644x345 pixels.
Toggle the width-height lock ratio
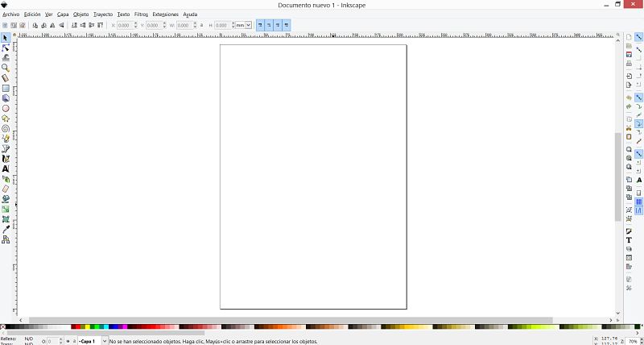click(202, 25)
